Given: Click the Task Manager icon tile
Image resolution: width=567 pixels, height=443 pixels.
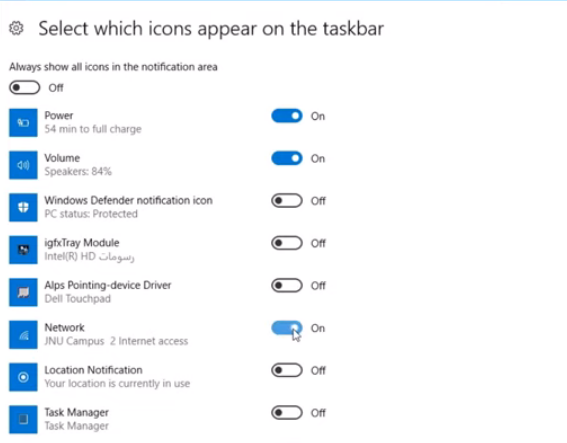Looking at the screenshot, I should [23, 419].
